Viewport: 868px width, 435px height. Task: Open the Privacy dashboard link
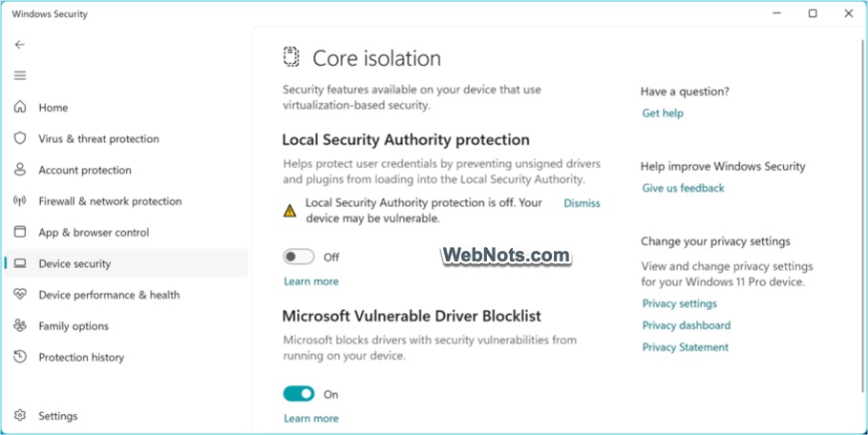[x=686, y=325]
